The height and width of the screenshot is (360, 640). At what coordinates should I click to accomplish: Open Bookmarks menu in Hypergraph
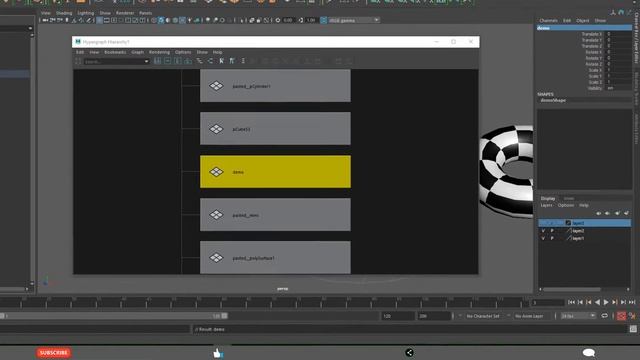click(115, 52)
